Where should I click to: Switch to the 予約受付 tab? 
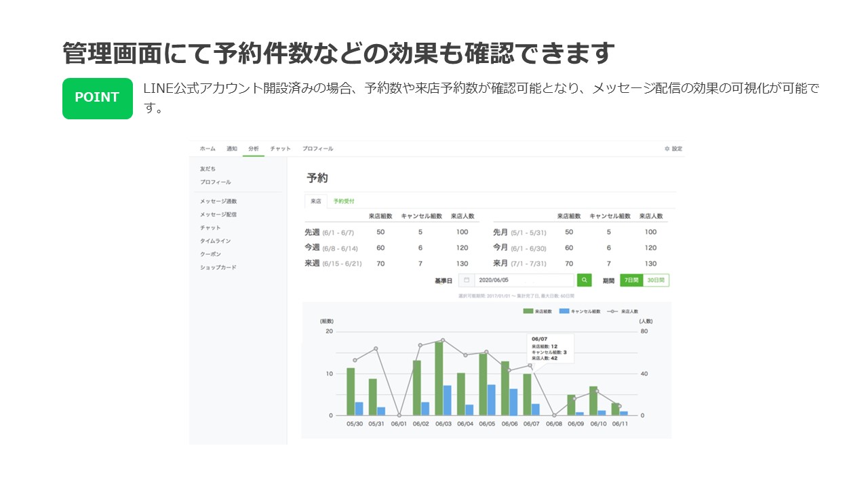point(344,201)
